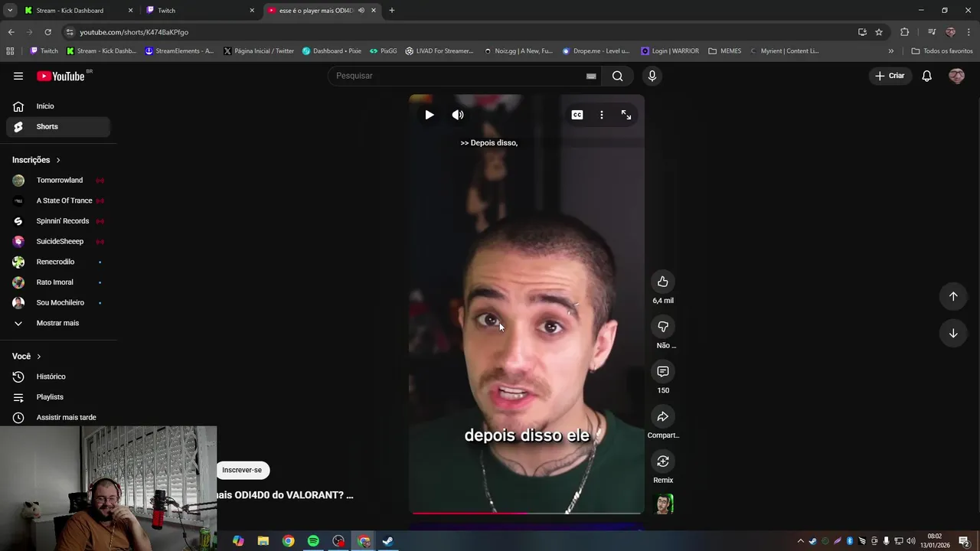Open the tab search dropdown arrow
Screen dimensions: 980x551
coord(10,11)
